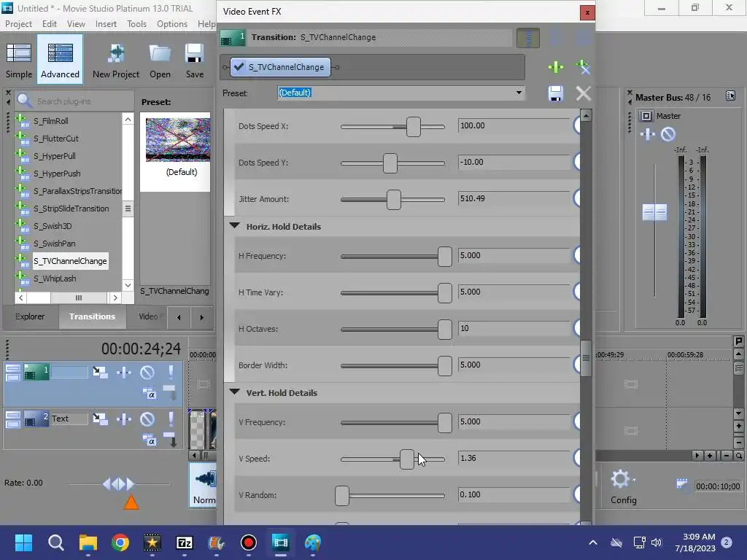
Task: Switch to the Explorer tab
Action: [x=29, y=316]
